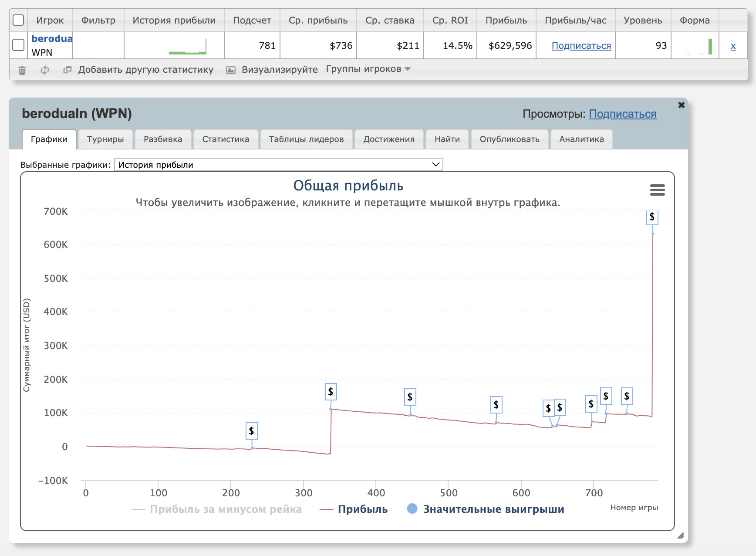Click the Подписаться link next to Просмотры
756x556 pixels.
click(x=622, y=114)
